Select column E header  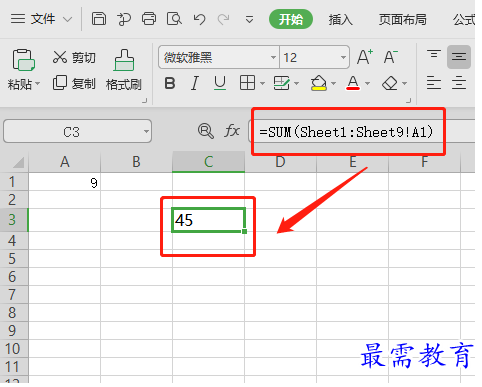coord(353,162)
